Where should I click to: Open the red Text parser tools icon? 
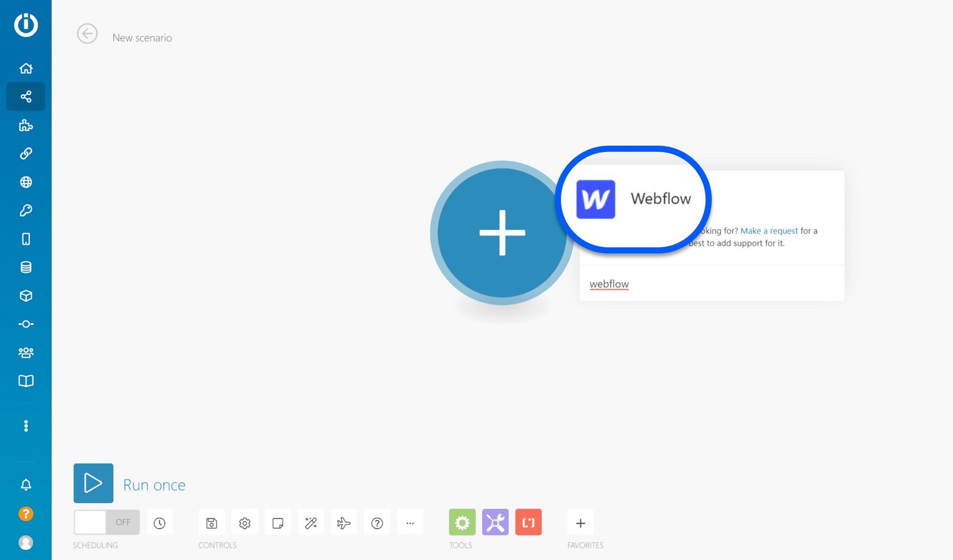coord(528,522)
